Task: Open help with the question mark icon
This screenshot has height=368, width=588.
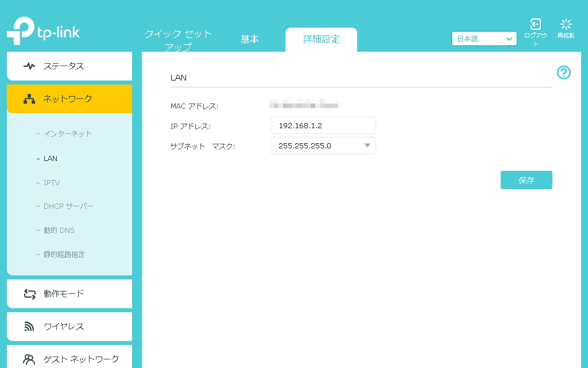Action: tap(564, 72)
